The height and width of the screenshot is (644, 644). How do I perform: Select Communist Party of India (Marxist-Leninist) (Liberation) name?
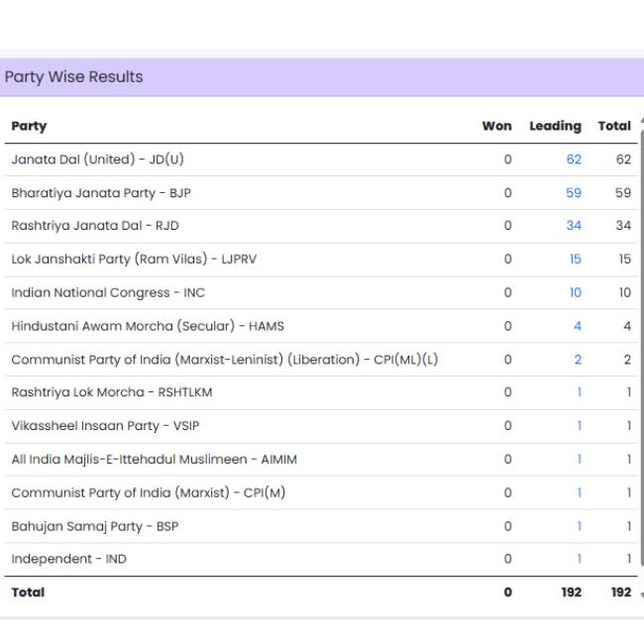pos(225,360)
